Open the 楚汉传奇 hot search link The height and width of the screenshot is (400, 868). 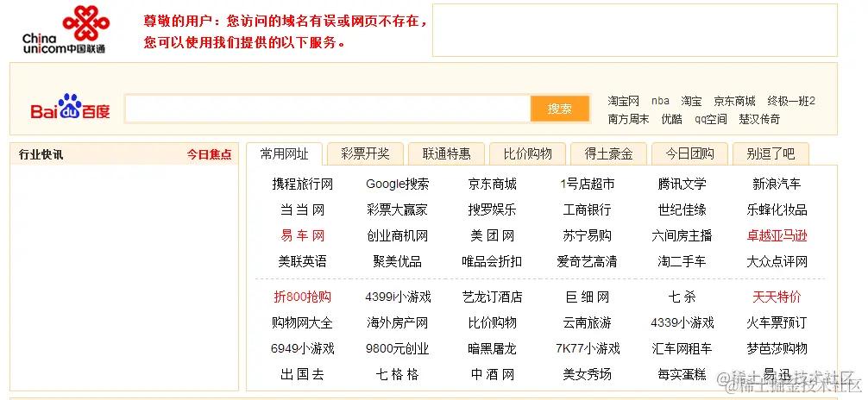coord(759,119)
